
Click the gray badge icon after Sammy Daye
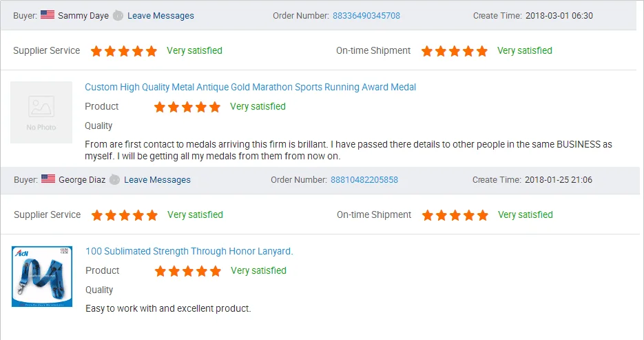click(118, 15)
